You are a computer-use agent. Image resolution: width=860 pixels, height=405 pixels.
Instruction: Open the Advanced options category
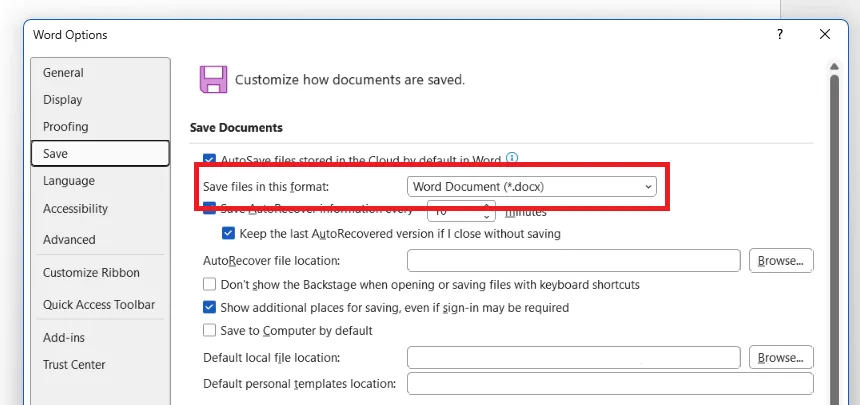[x=69, y=240]
